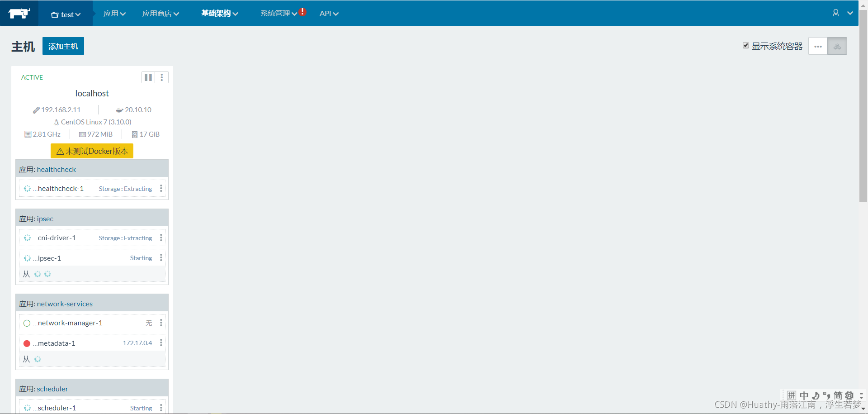The height and width of the screenshot is (414, 868).
Task: Open localhost host actions menu
Action: coord(162,77)
